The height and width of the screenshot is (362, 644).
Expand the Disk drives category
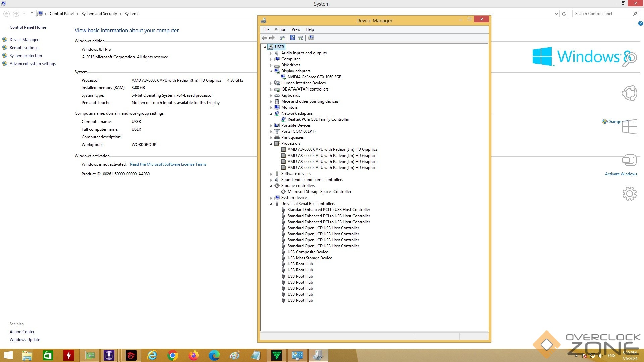[x=271, y=65]
